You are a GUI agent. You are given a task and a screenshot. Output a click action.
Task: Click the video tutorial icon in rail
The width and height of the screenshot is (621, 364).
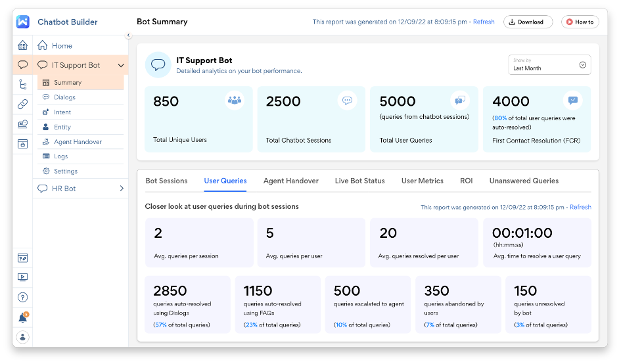tap(23, 277)
